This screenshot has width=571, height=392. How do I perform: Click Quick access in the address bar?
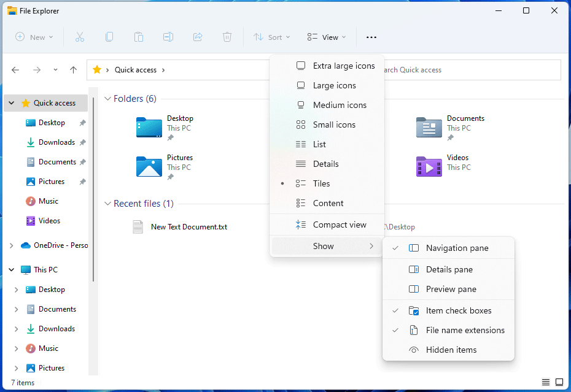(x=136, y=70)
